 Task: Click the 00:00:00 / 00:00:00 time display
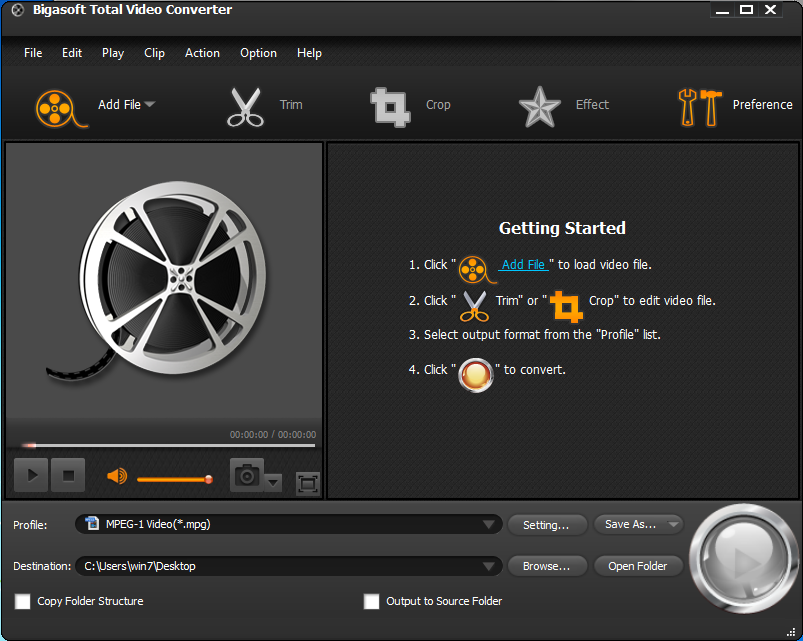[x=272, y=435]
